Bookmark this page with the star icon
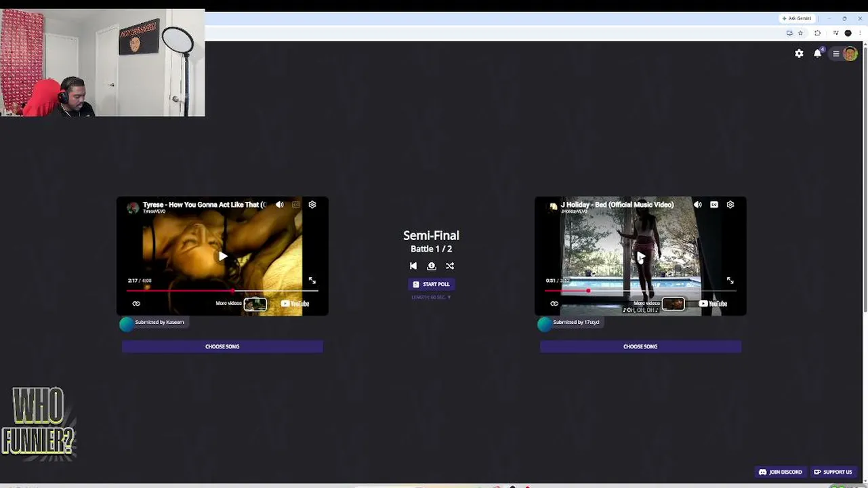Image resolution: width=868 pixels, height=488 pixels. tap(800, 33)
